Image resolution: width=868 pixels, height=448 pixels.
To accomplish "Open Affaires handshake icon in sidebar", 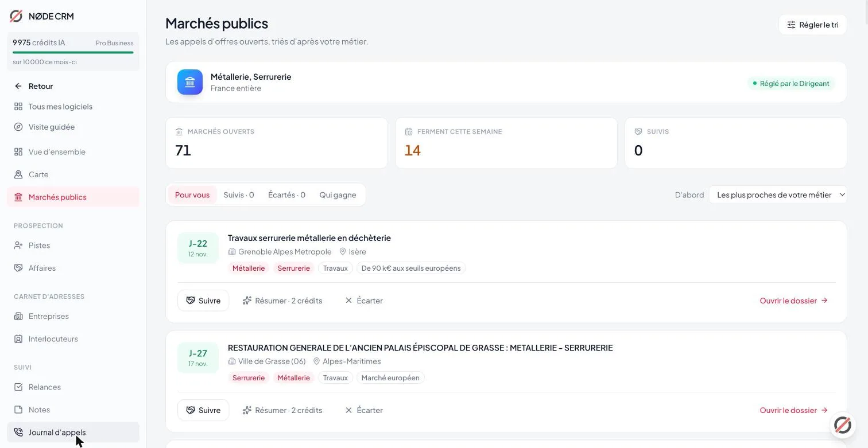I will pyautogui.click(x=18, y=268).
